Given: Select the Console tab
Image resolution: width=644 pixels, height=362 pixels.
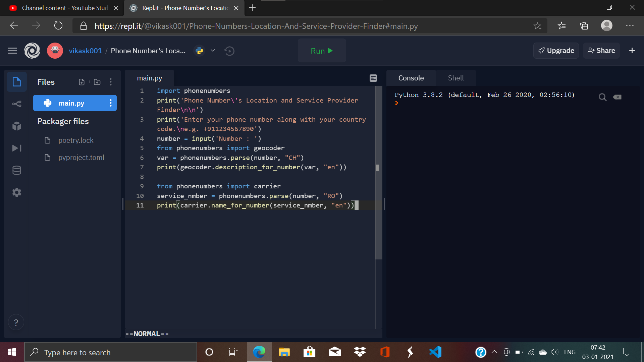Looking at the screenshot, I should (x=411, y=78).
